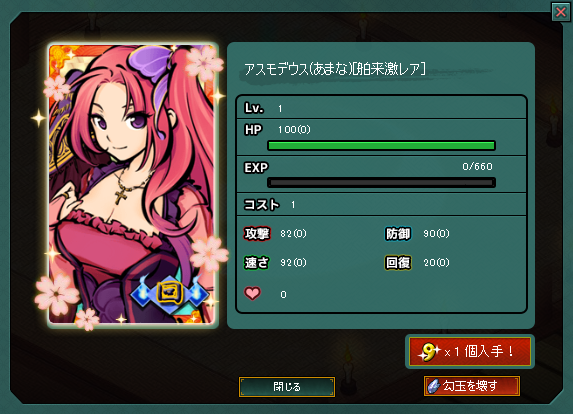Click the empty EXP progress bar

click(x=382, y=182)
